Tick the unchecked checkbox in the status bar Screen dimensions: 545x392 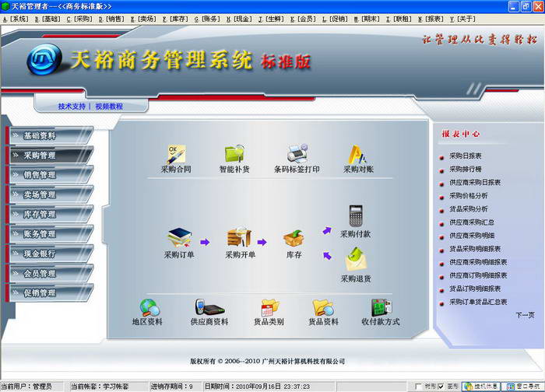(x=418, y=386)
